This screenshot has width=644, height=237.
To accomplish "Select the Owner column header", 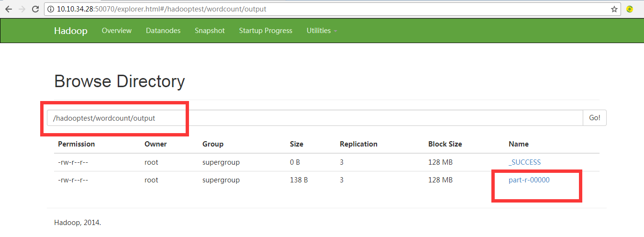I will click(x=155, y=144).
